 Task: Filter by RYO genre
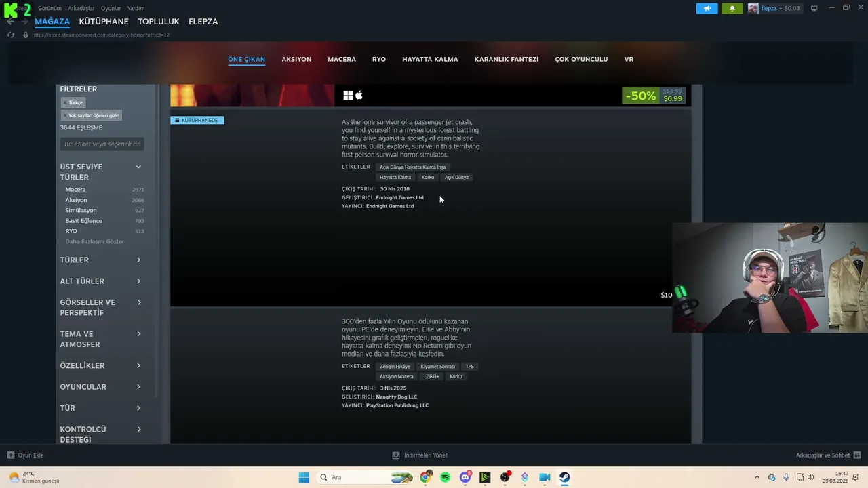(71, 231)
